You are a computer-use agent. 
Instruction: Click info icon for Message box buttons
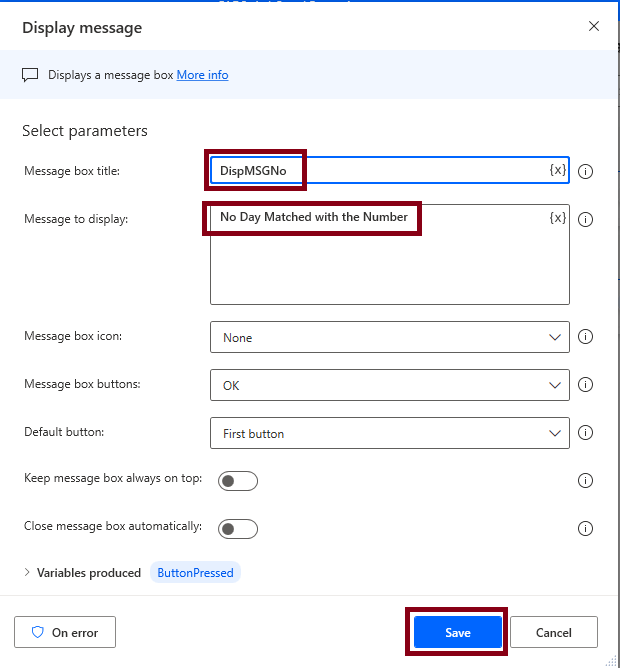tap(585, 385)
